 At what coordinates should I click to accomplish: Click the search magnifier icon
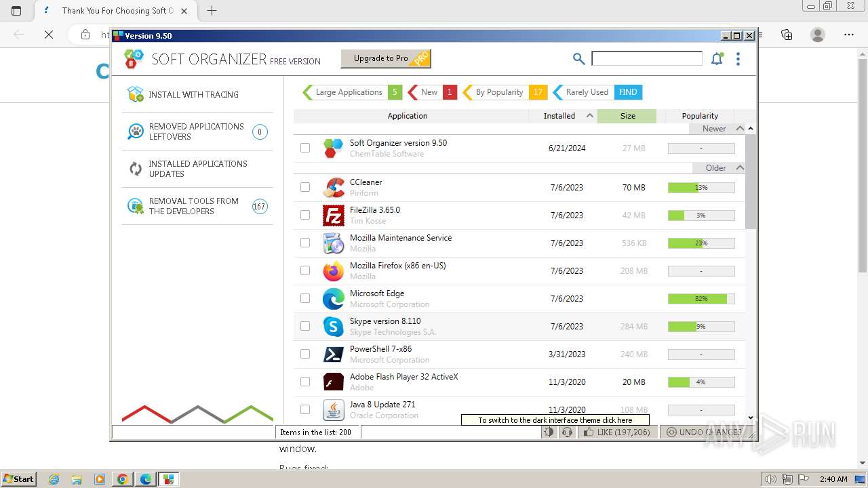point(578,59)
